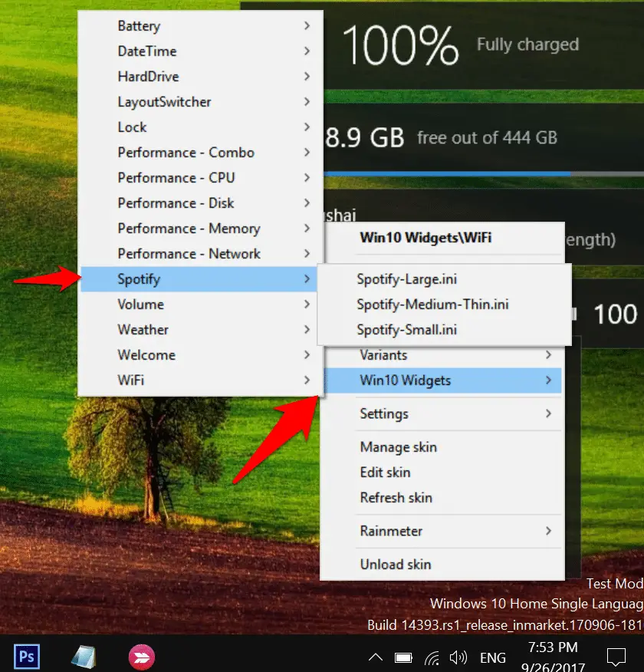This screenshot has height=672, width=644.
Task: Click the 'free out of 444 GB' text
Action: click(488, 138)
